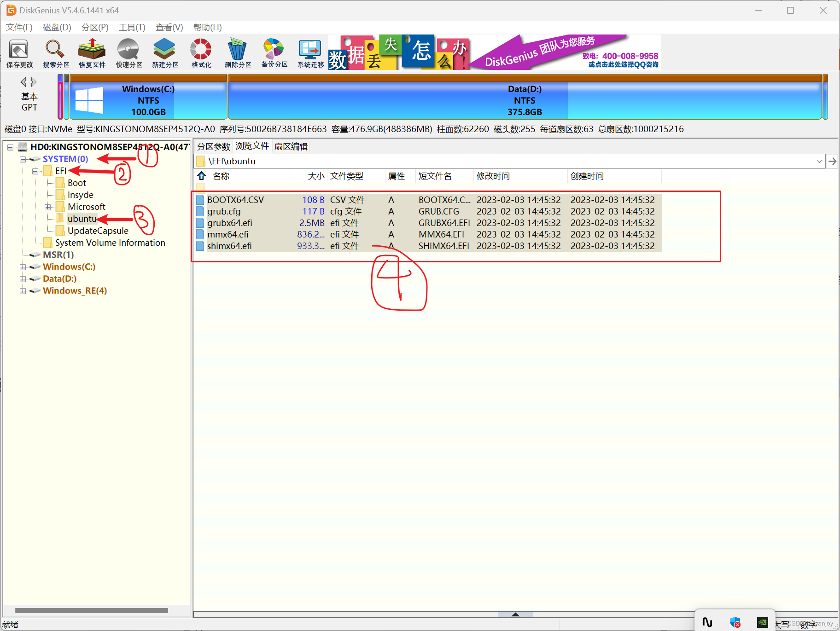
Task: Click the DiskGenius data recovery banner ad
Action: point(495,52)
